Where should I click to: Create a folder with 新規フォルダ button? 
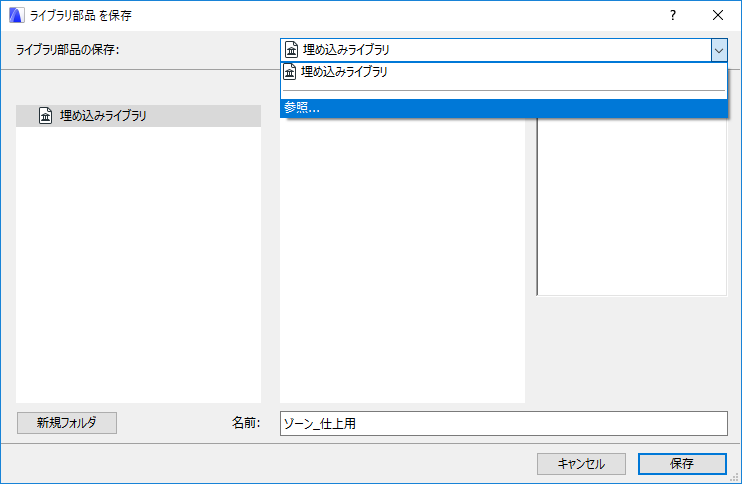67,422
